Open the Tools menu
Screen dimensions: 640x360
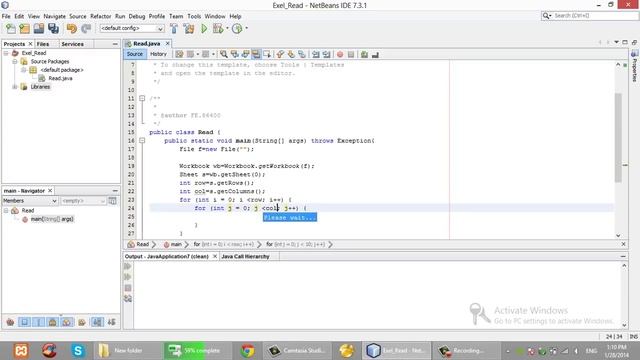click(x=194, y=16)
